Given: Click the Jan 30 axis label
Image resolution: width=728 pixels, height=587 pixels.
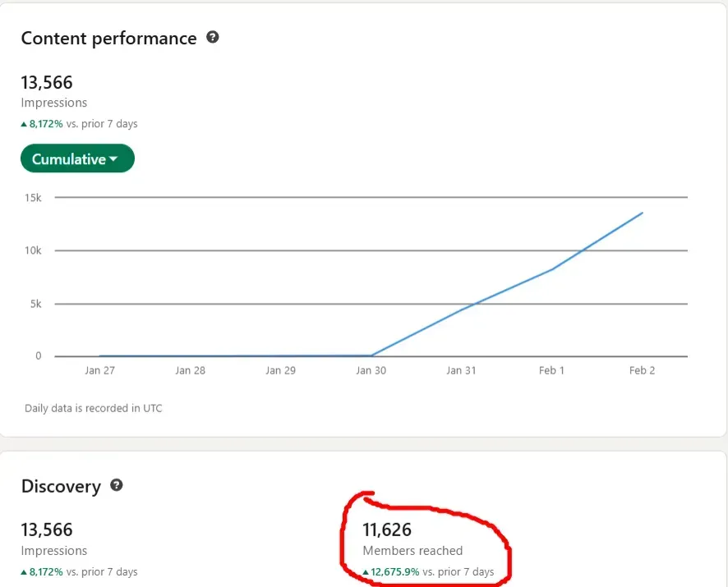Looking at the screenshot, I should (371, 370).
